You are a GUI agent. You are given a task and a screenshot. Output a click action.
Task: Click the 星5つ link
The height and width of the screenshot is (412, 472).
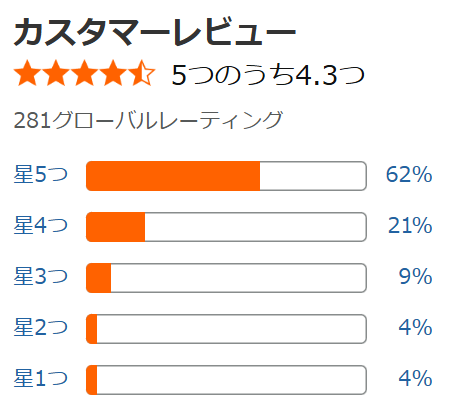[x=41, y=174]
